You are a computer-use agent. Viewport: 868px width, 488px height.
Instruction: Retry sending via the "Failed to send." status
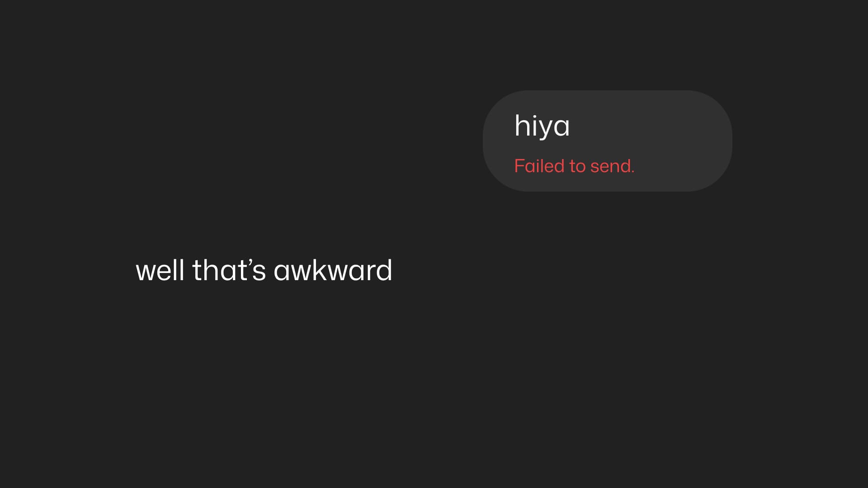574,166
